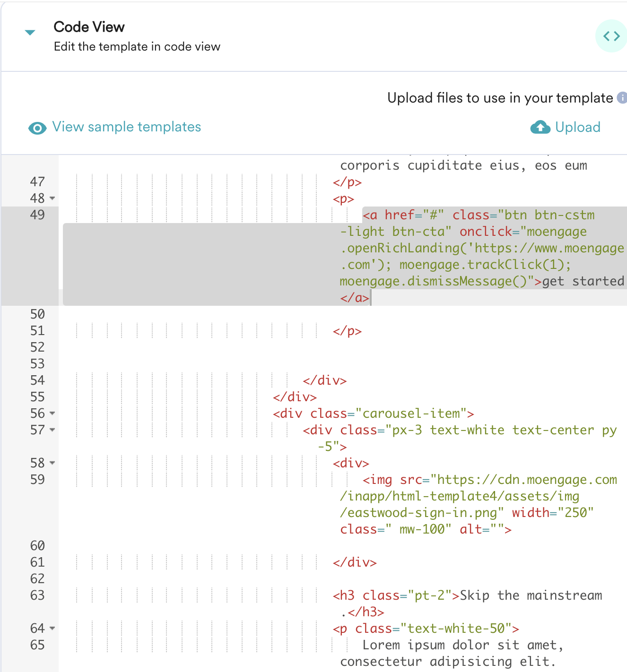
Task: Fold the code block at line 48
Action: point(52,199)
